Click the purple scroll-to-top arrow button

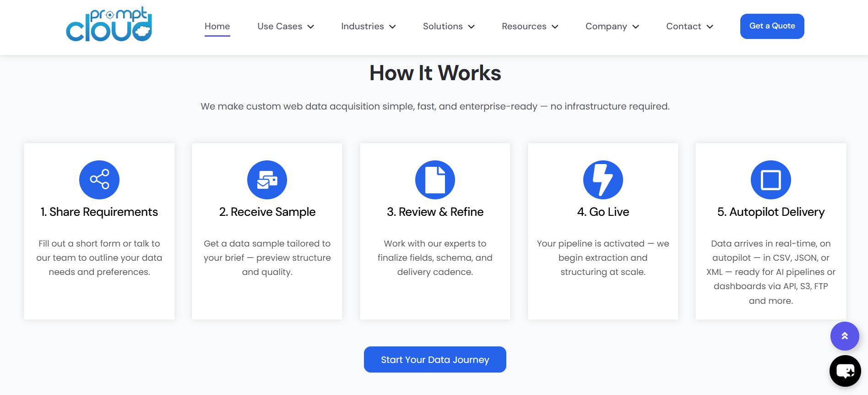tap(845, 336)
